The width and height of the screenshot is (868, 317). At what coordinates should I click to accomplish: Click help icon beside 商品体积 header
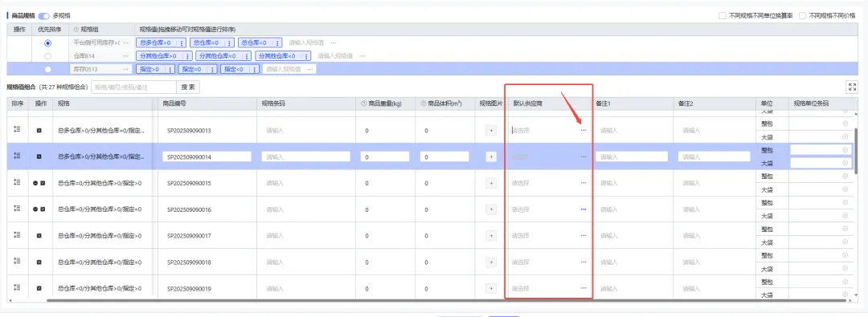[x=423, y=104]
